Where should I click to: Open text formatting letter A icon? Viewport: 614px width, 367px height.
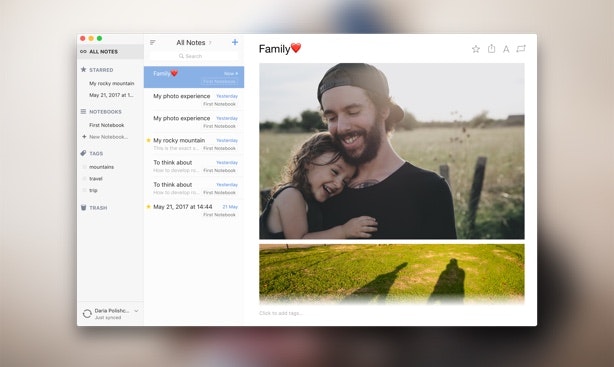506,49
